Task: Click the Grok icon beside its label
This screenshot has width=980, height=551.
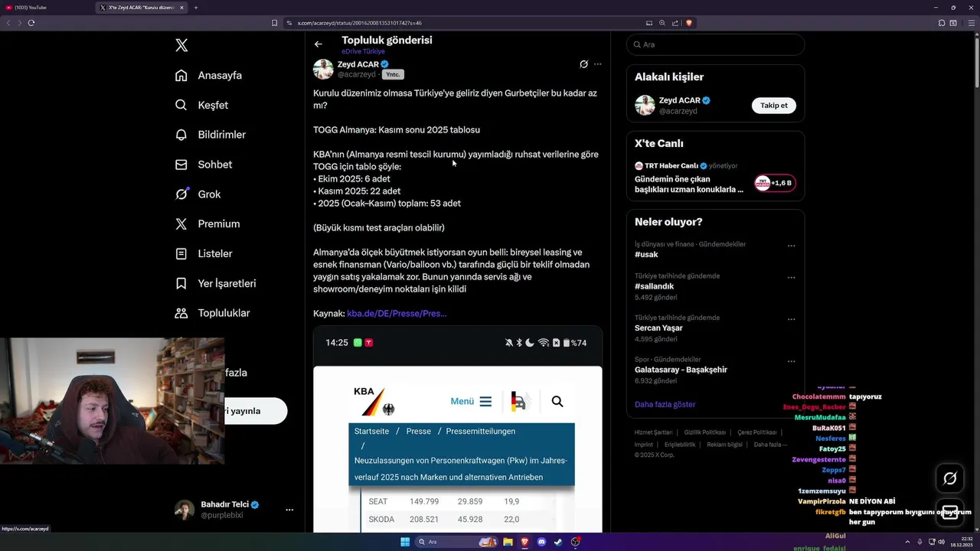Action: pyautogui.click(x=181, y=194)
